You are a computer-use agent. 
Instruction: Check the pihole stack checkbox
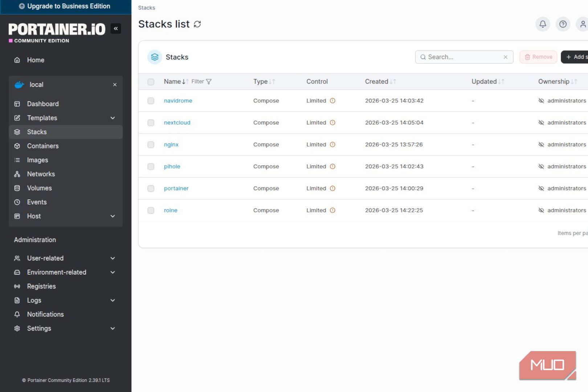coord(151,167)
